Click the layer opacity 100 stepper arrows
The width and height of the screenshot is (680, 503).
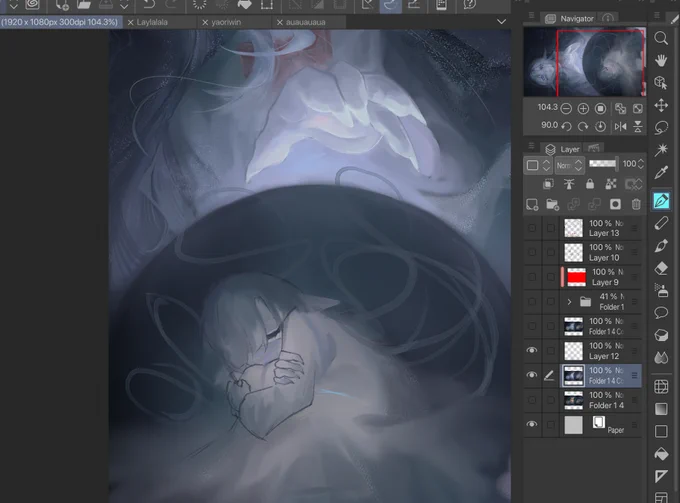[x=641, y=164]
